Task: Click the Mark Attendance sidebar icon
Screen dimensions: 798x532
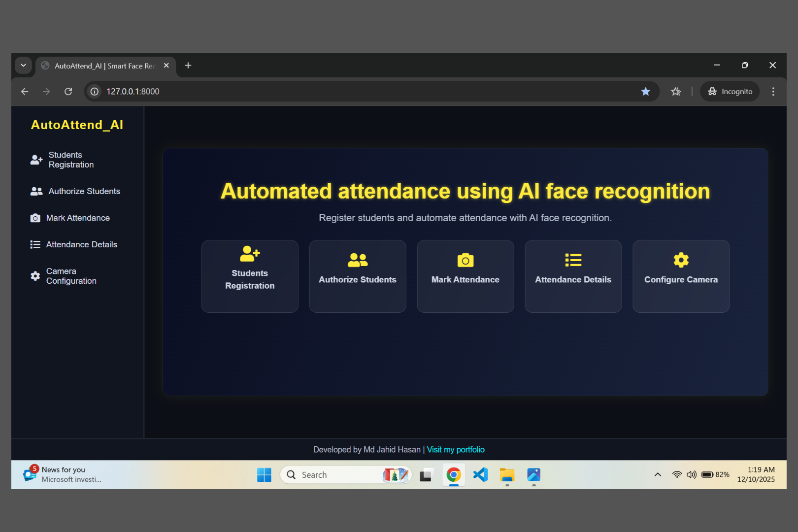Action: click(35, 217)
